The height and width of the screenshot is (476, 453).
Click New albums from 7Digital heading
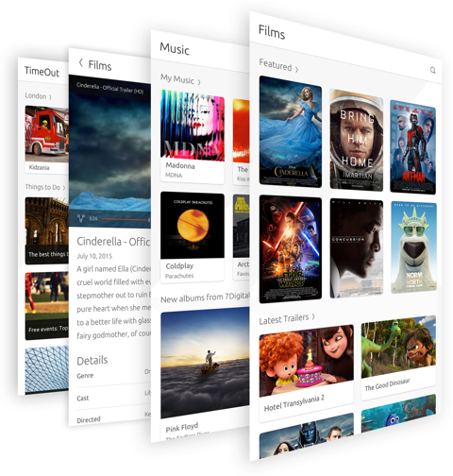(x=205, y=297)
